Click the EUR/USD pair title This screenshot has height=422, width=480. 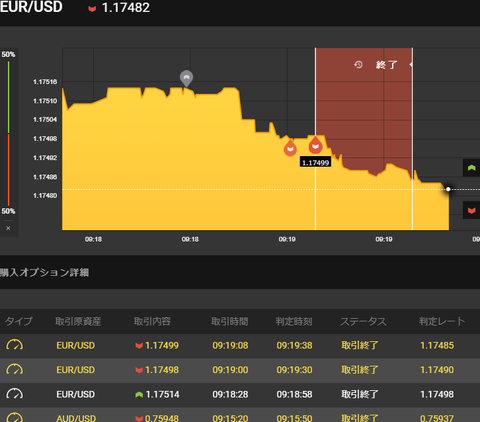(31, 7)
